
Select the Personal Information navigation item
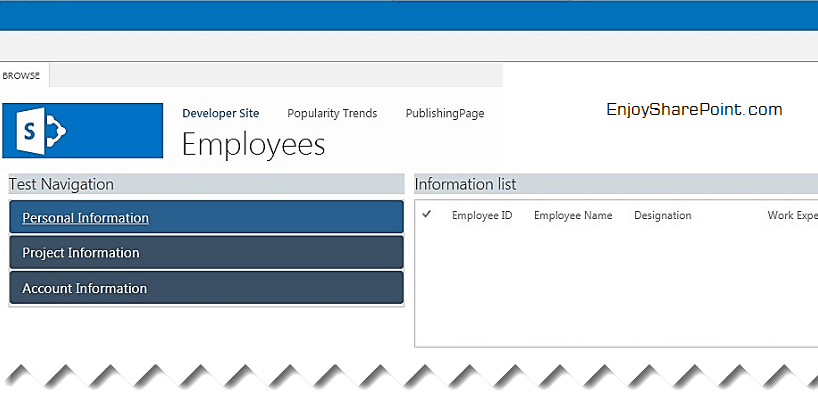pyautogui.click(x=207, y=217)
